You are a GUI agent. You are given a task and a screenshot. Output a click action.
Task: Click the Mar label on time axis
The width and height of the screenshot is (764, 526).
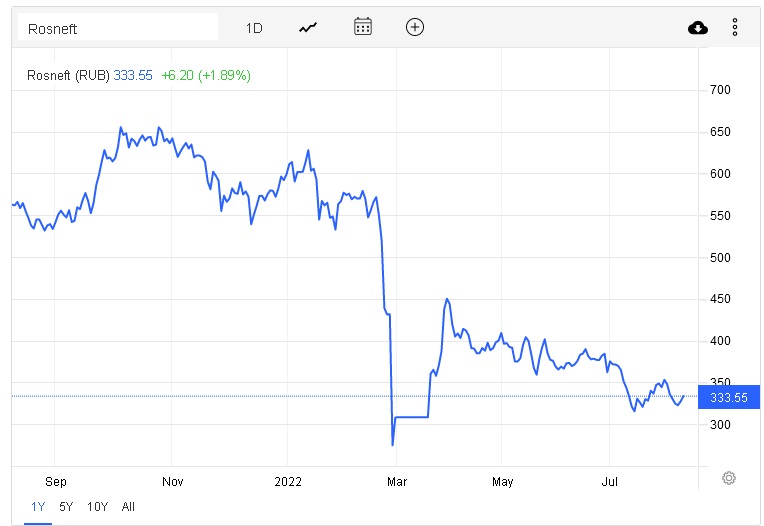click(x=396, y=481)
